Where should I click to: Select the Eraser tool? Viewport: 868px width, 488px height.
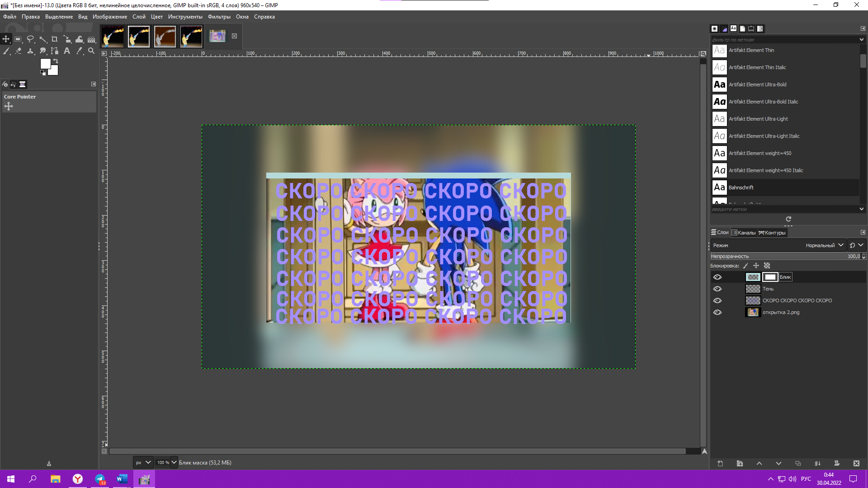click(x=18, y=51)
